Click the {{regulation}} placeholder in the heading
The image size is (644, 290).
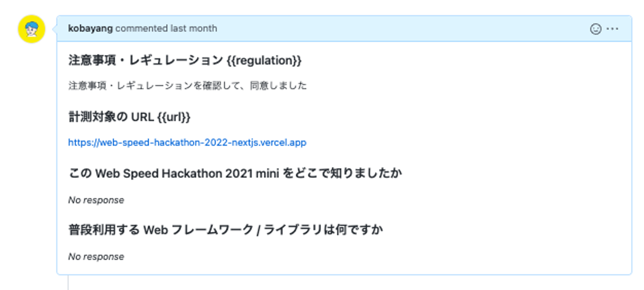tap(264, 60)
